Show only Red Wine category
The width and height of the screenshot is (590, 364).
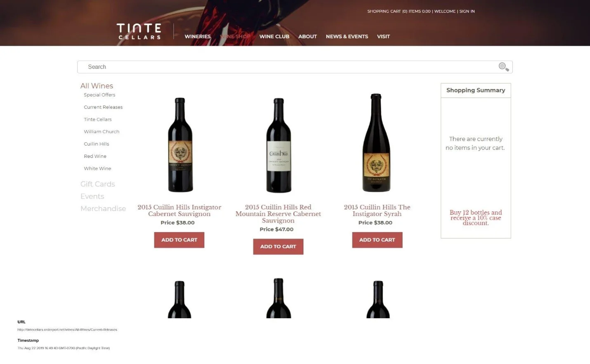[x=95, y=156]
